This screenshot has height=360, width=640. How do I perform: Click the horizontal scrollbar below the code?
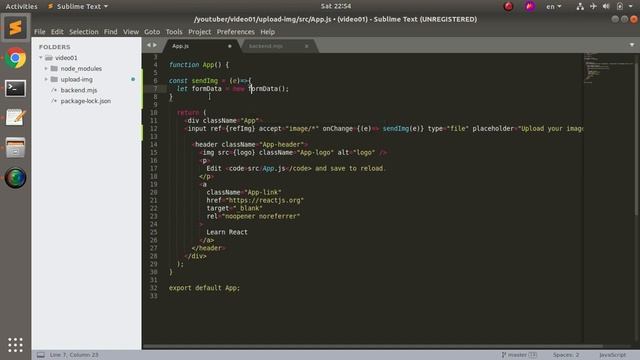click(x=372, y=347)
